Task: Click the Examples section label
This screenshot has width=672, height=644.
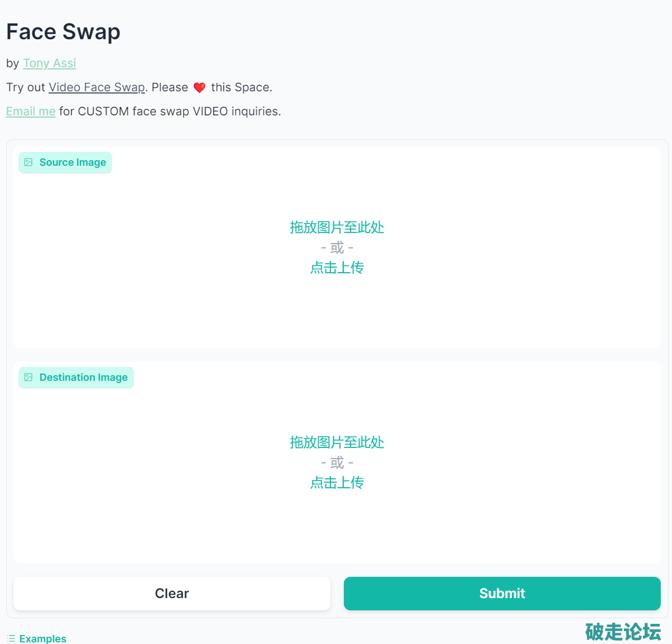Action: coord(43,638)
